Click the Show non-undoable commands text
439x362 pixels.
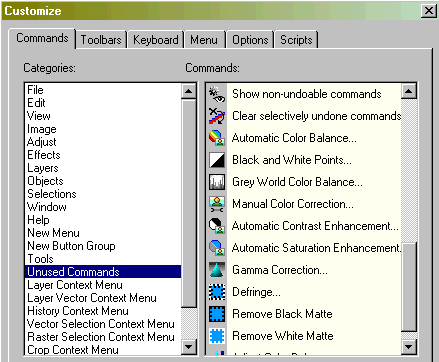point(307,94)
